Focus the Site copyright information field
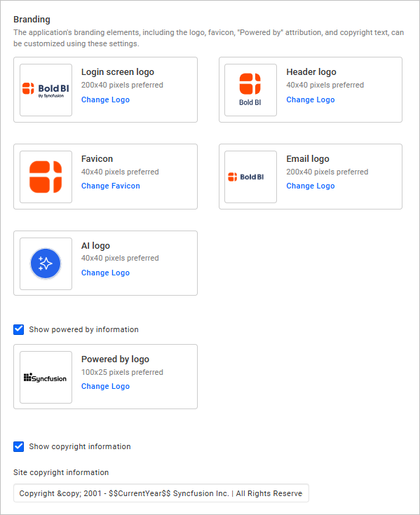This screenshot has width=420, height=515. pos(161,493)
